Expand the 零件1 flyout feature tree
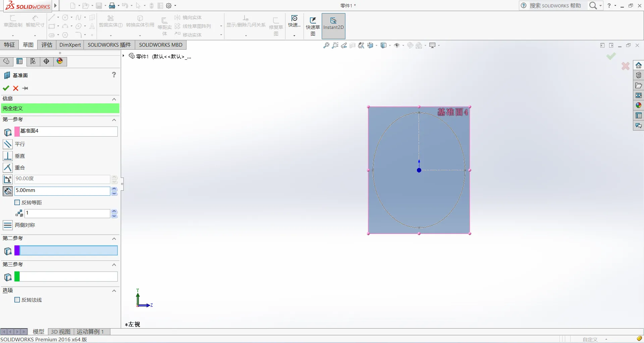This screenshot has width=644, height=343. pyautogui.click(x=123, y=56)
